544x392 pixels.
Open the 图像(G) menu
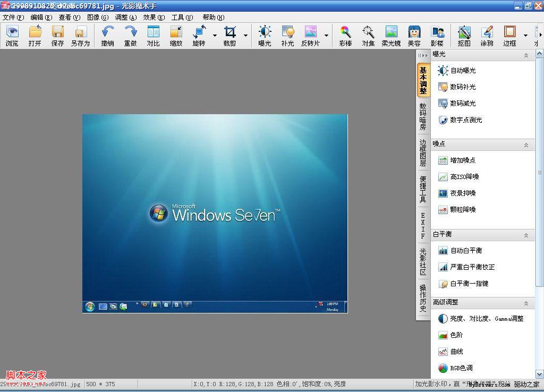(98, 18)
